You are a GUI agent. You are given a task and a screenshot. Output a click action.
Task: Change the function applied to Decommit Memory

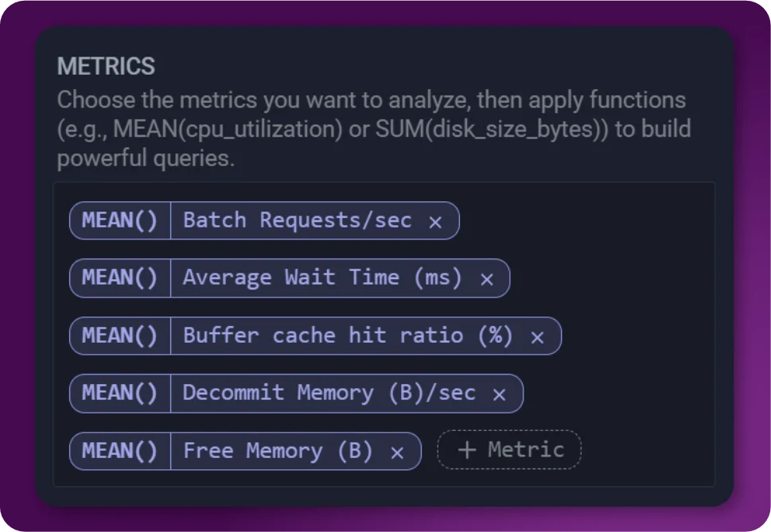(119, 393)
